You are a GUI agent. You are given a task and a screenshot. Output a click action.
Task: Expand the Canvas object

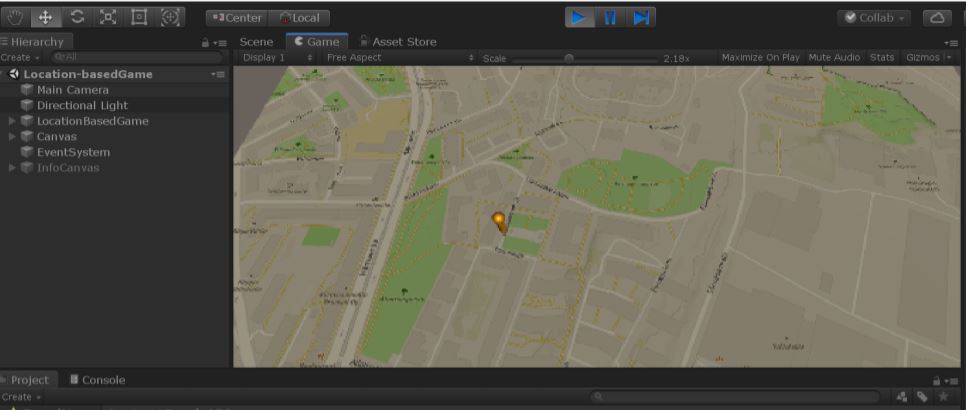[12, 137]
